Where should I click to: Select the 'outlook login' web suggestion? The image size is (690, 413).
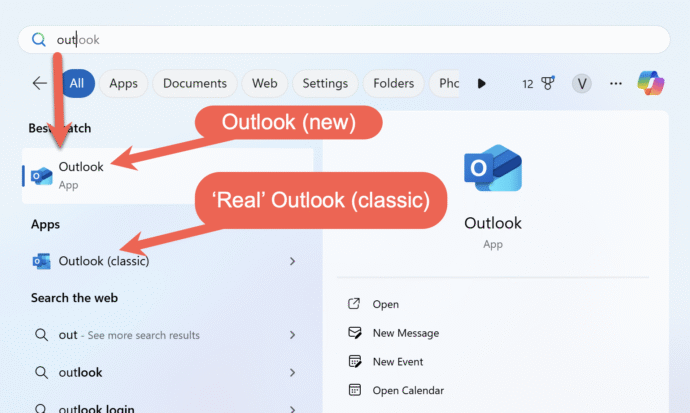coord(168,407)
